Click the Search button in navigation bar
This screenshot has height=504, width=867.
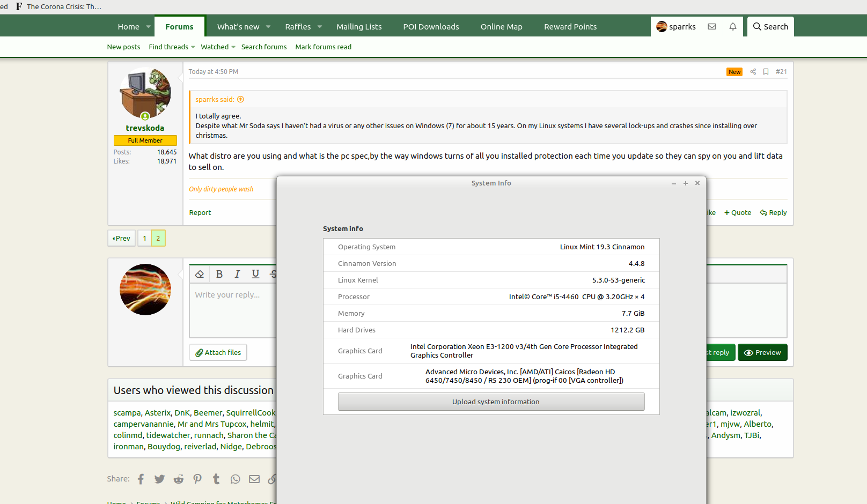[770, 27]
